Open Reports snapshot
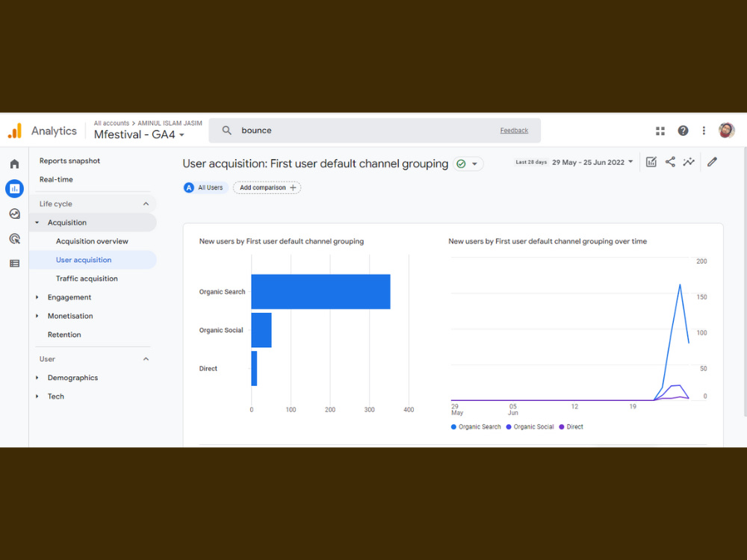Viewport: 747px width, 560px height. pos(69,161)
